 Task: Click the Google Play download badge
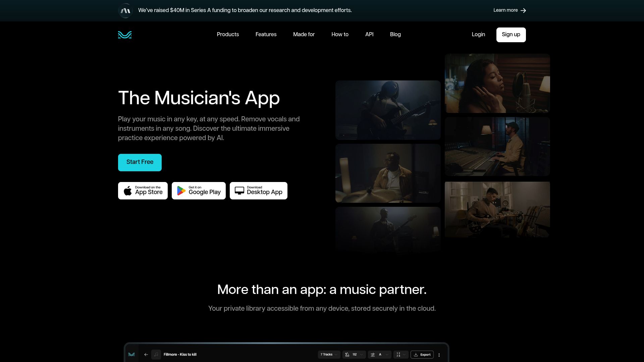(x=199, y=190)
